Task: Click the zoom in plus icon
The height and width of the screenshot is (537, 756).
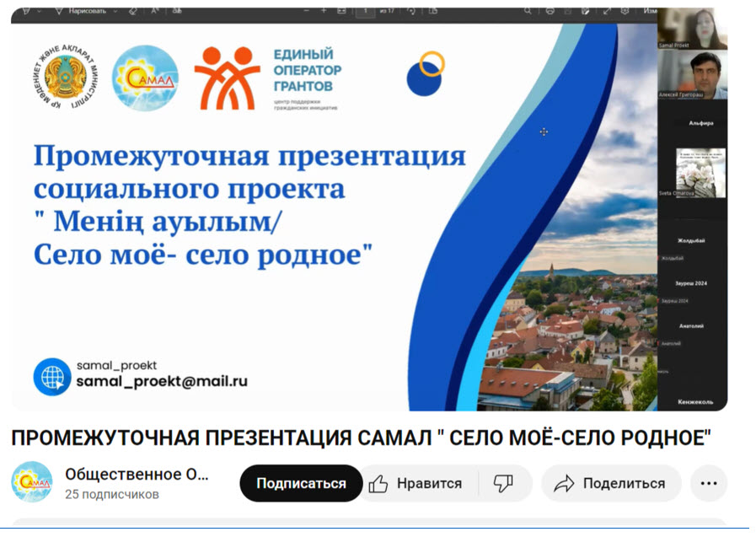Action: coord(324,11)
